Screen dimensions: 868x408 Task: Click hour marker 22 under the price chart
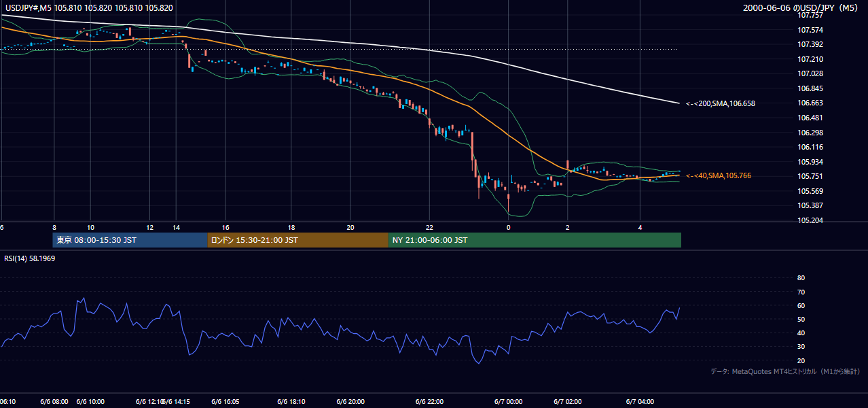(x=429, y=227)
